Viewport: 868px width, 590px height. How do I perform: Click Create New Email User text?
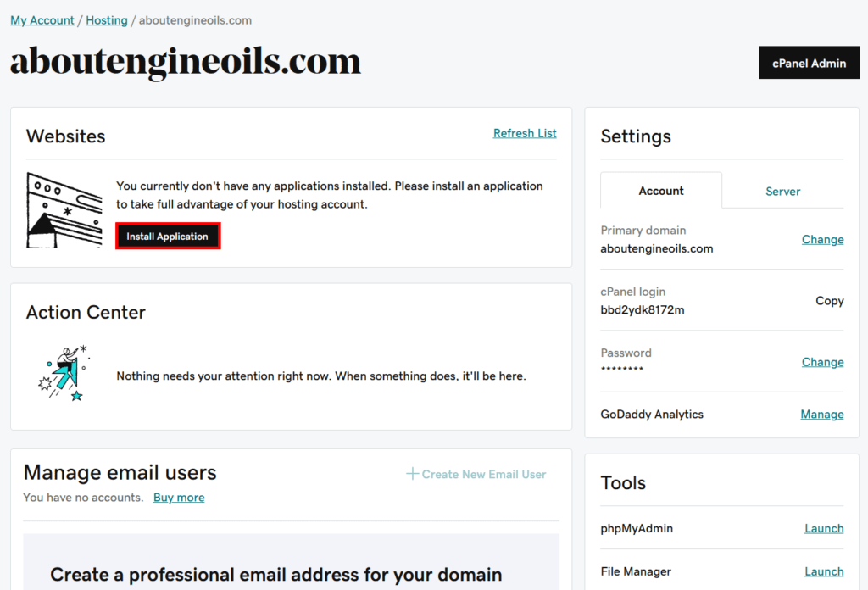point(484,475)
